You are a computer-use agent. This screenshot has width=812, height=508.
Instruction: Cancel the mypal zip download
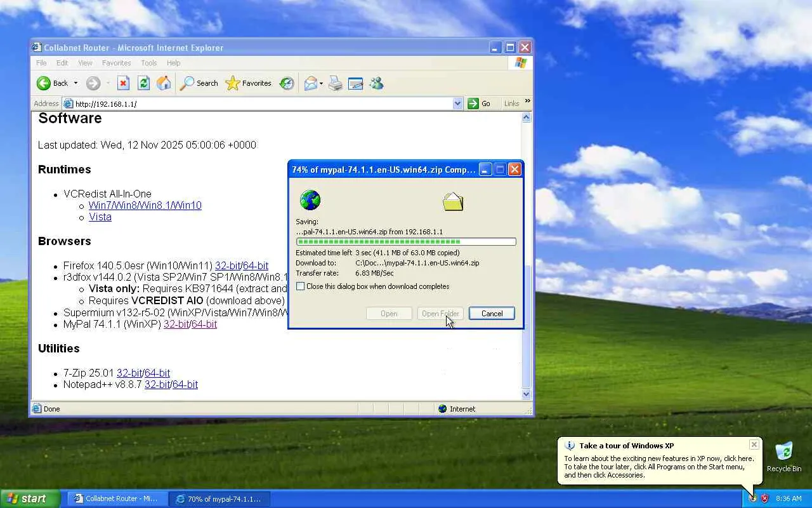click(492, 314)
